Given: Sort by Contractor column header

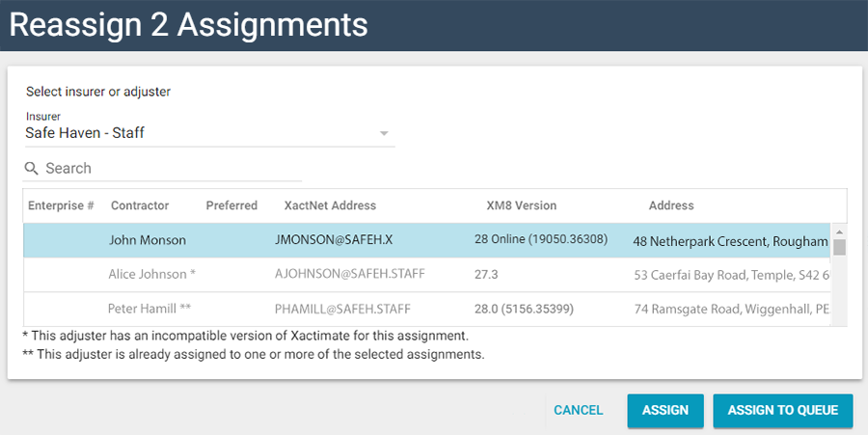Looking at the screenshot, I should (140, 205).
